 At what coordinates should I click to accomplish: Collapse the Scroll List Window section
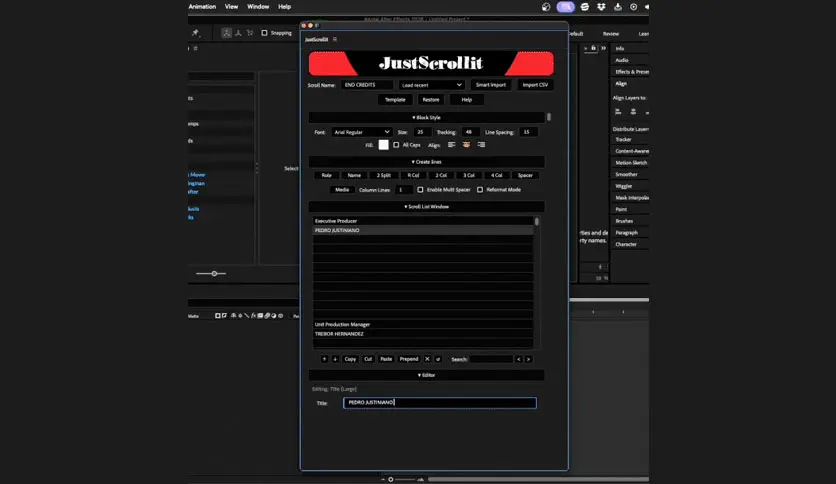pos(427,206)
